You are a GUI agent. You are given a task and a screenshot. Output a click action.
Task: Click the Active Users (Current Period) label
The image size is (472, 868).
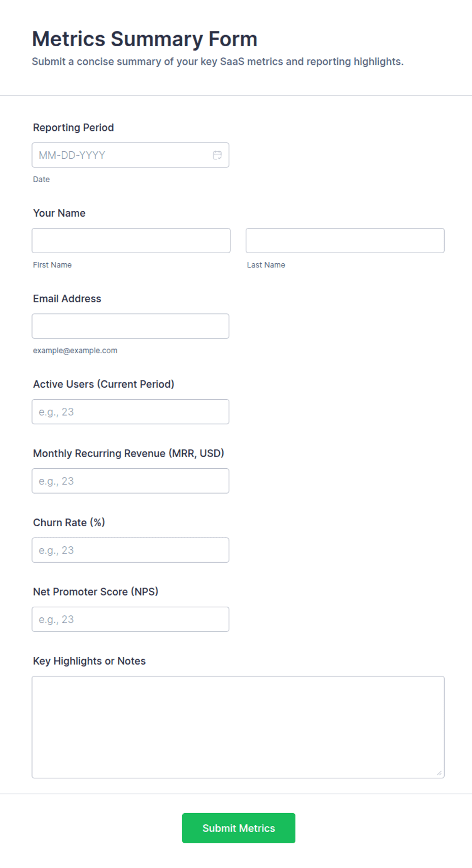(104, 384)
